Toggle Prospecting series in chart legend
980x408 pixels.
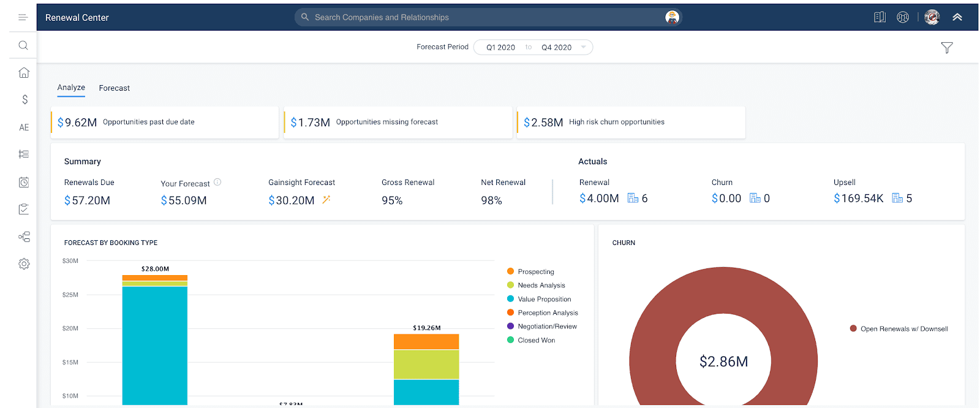(x=510, y=271)
